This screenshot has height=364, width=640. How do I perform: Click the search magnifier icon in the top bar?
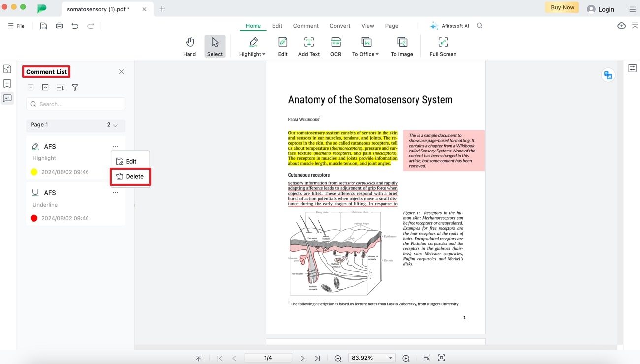(x=480, y=26)
